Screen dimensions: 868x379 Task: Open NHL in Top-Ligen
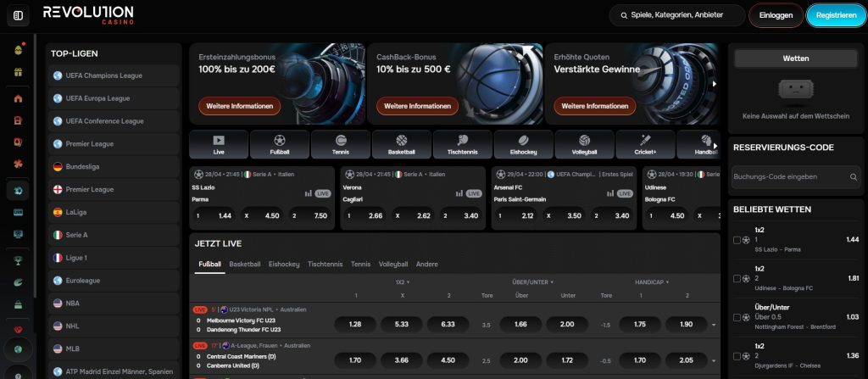114,326
